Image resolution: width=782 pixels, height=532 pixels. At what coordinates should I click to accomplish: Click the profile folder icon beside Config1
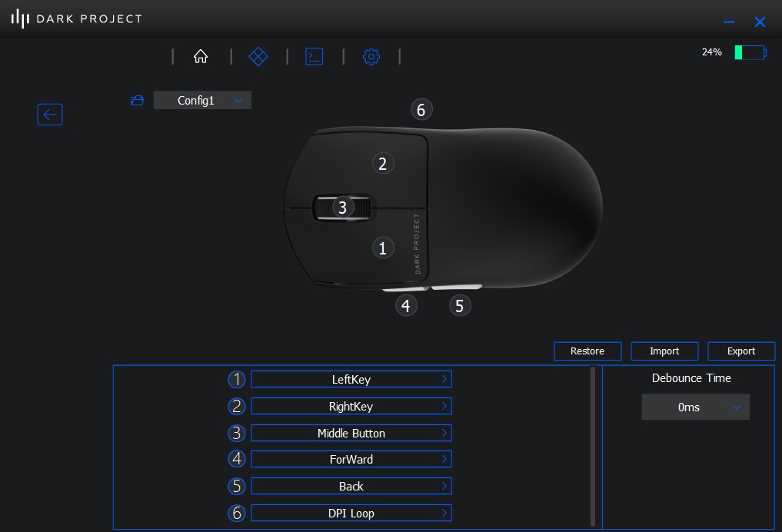tap(137, 101)
